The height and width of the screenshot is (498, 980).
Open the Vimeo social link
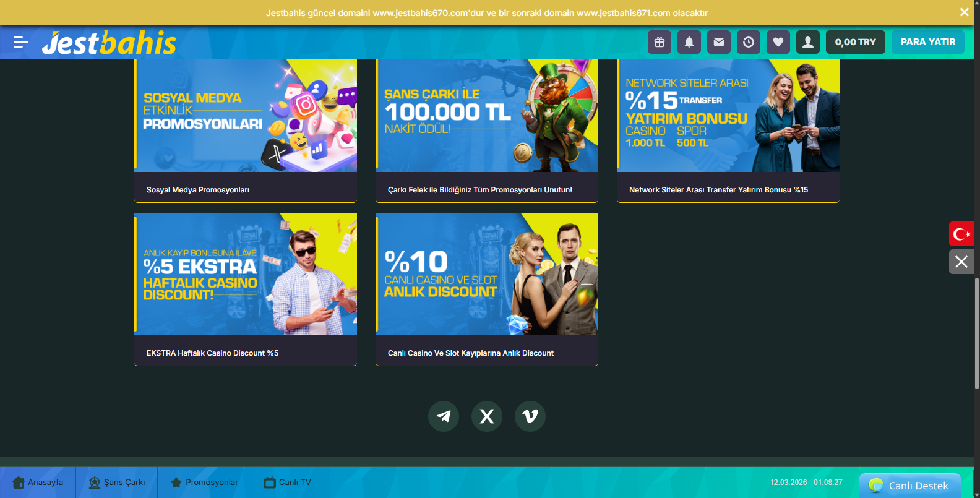[x=530, y=416]
